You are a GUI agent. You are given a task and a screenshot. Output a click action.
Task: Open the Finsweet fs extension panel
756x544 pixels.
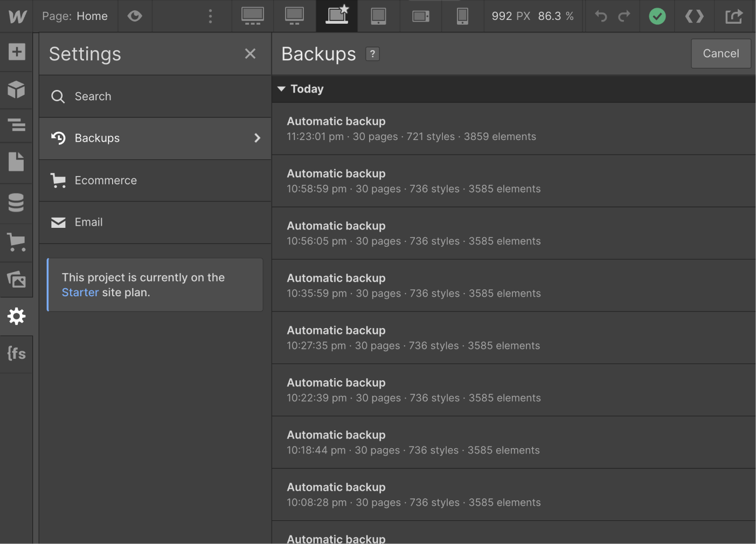coord(17,353)
